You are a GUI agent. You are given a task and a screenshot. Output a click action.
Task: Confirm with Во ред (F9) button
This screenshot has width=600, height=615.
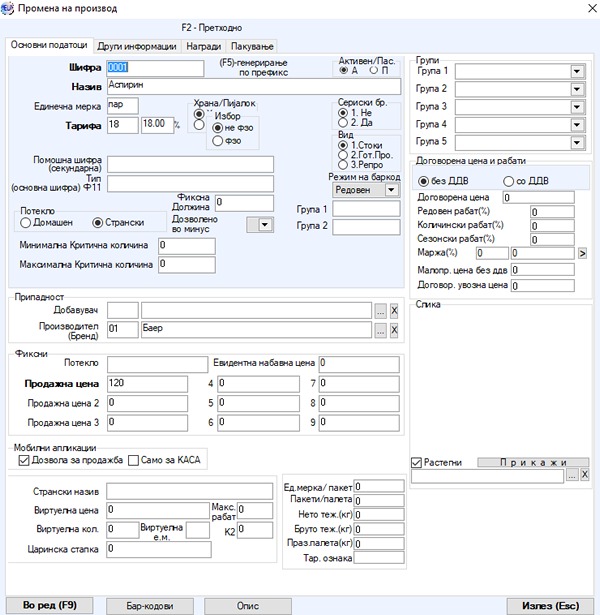tap(50, 605)
